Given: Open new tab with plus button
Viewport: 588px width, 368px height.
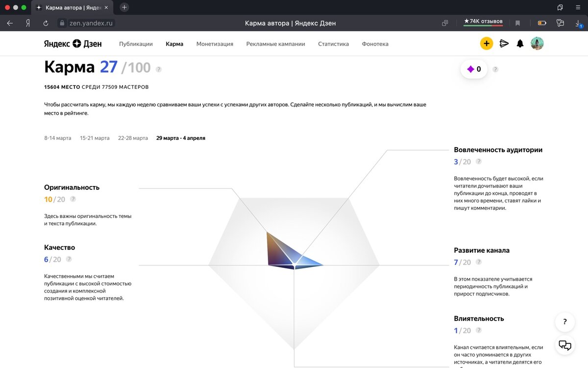Looking at the screenshot, I should 124,7.
